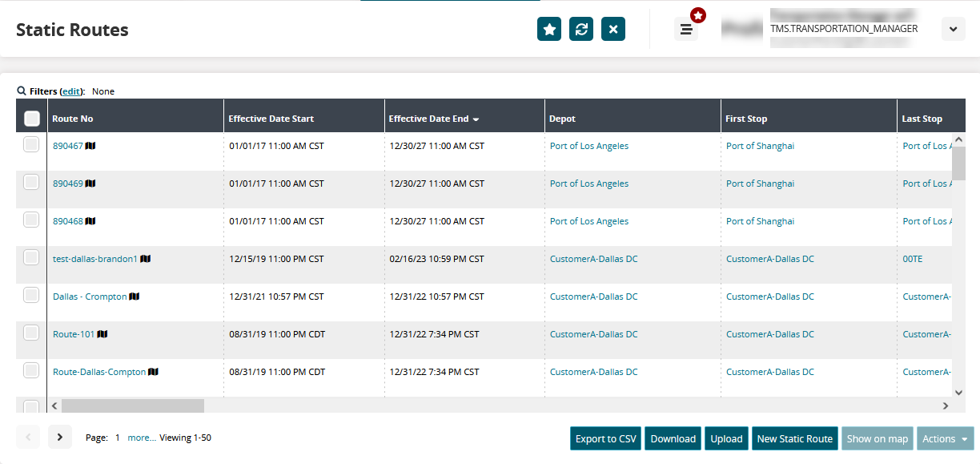Open route 890468 link
The image size is (980, 464).
tap(68, 221)
